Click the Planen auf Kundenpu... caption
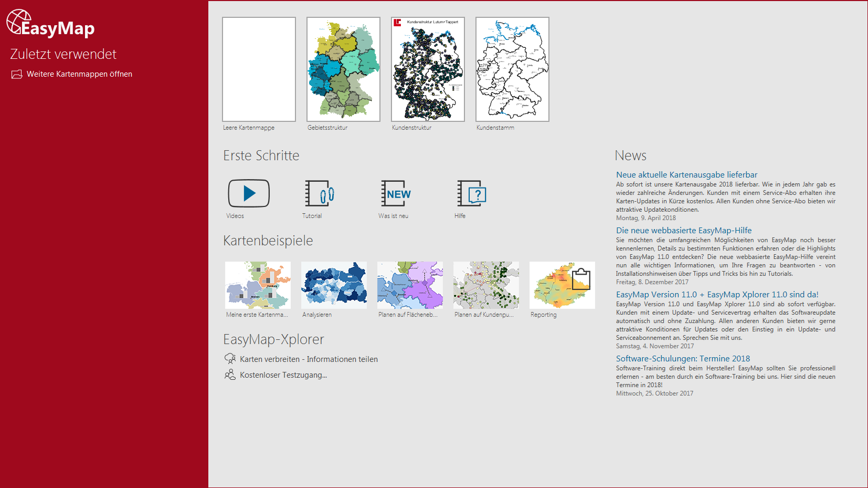Image resolution: width=868 pixels, height=488 pixels. pyautogui.click(x=484, y=315)
